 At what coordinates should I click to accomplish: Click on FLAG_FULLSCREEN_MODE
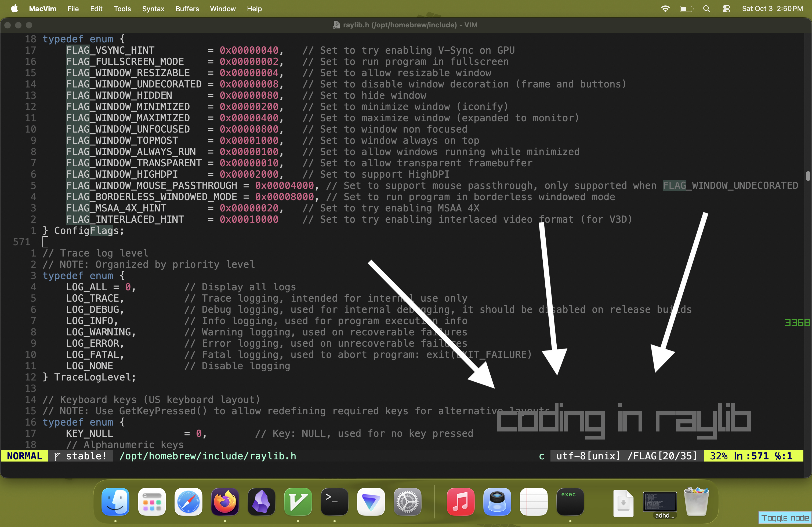(125, 61)
